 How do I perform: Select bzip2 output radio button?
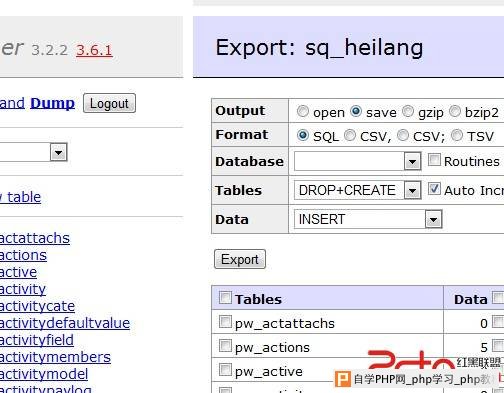(x=455, y=111)
